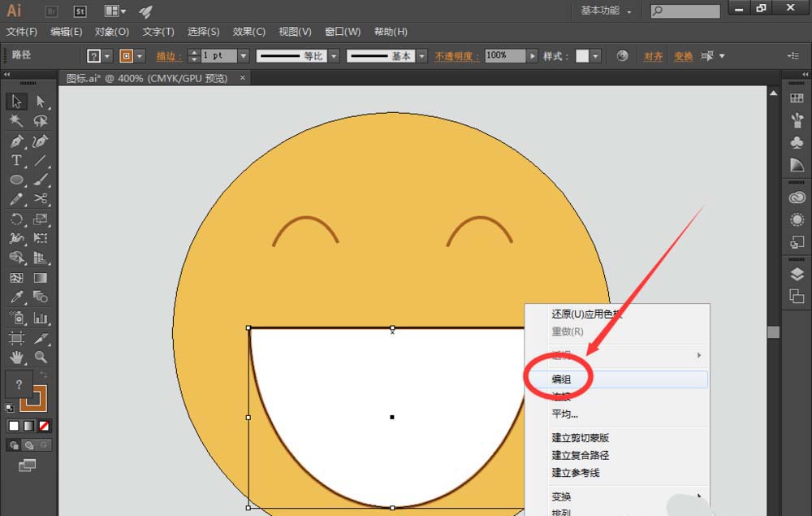The width and height of the screenshot is (812, 516).
Task: Open the Symbols panel
Action: [x=797, y=142]
